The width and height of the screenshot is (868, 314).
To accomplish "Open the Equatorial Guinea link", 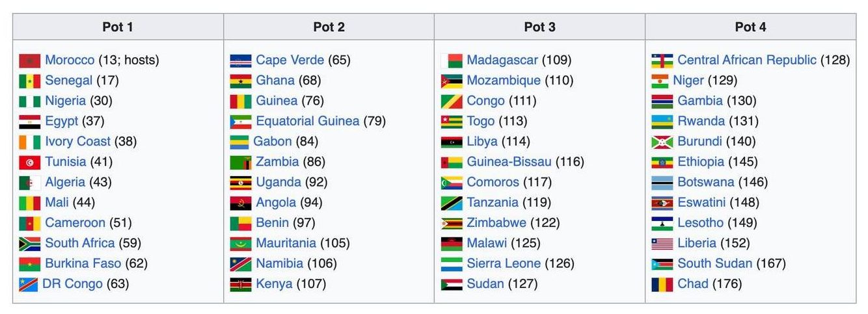I will click(x=307, y=121).
